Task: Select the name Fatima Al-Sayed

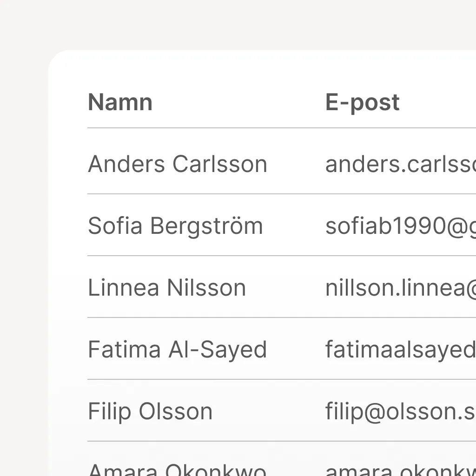Action: pos(177,350)
